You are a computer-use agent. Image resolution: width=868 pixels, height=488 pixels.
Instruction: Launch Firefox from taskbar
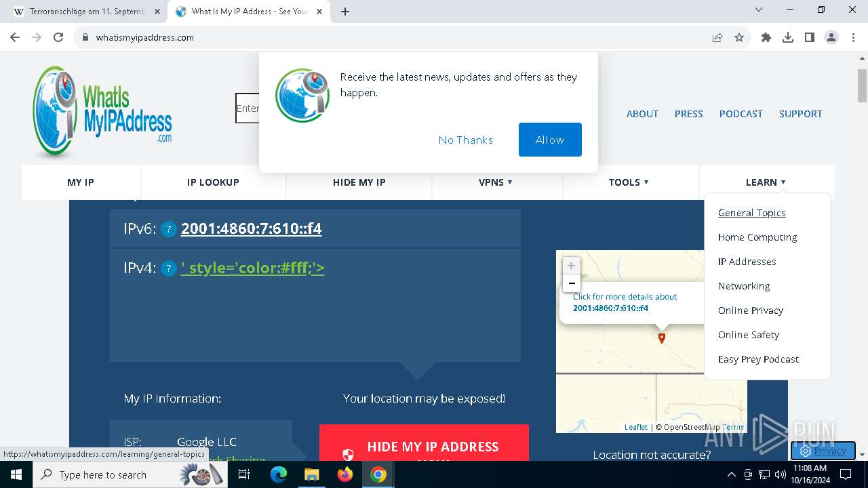tap(345, 474)
